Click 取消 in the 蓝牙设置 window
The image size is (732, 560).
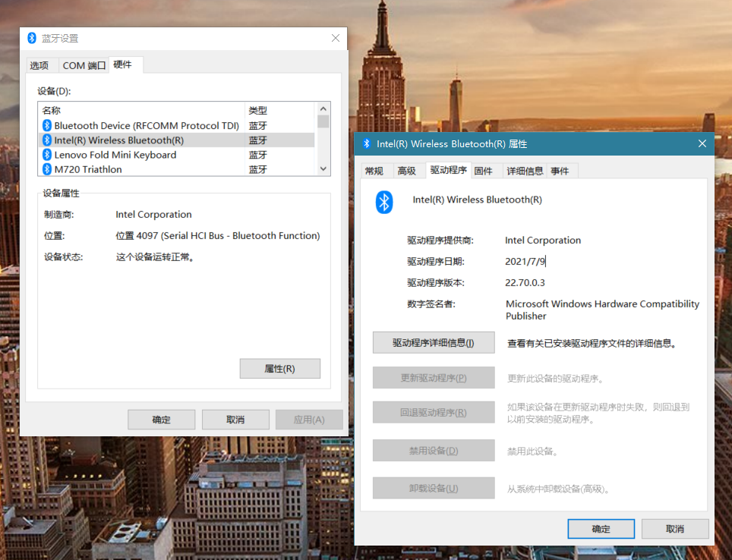tap(235, 420)
